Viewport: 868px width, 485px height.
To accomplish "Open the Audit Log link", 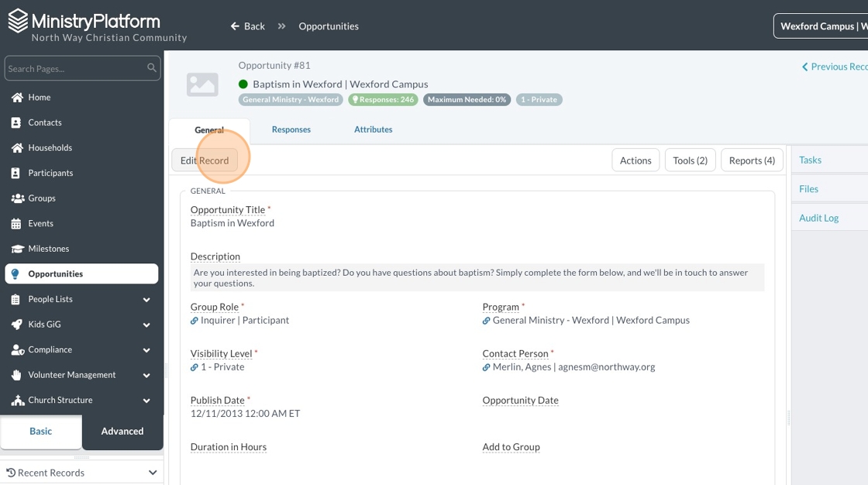I will coord(818,218).
